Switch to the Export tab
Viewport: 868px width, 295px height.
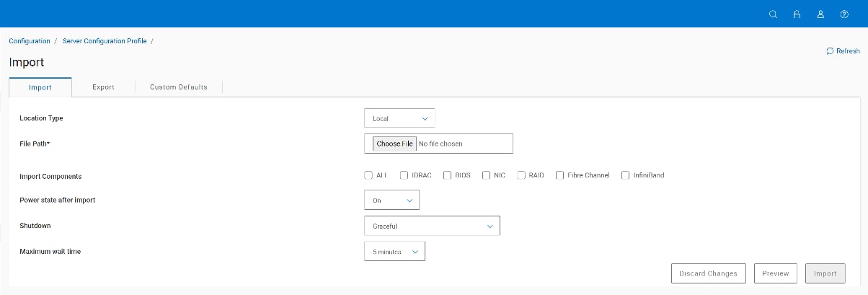(x=104, y=87)
